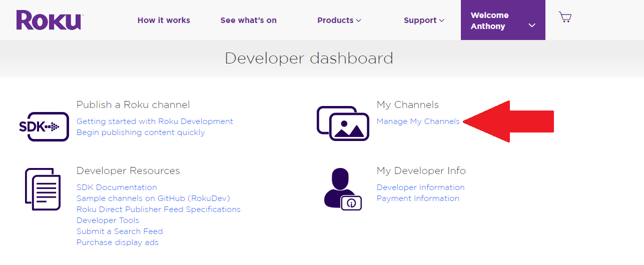The width and height of the screenshot is (644, 265).
Task: Click the Developer Resources documents icon
Action: click(43, 189)
